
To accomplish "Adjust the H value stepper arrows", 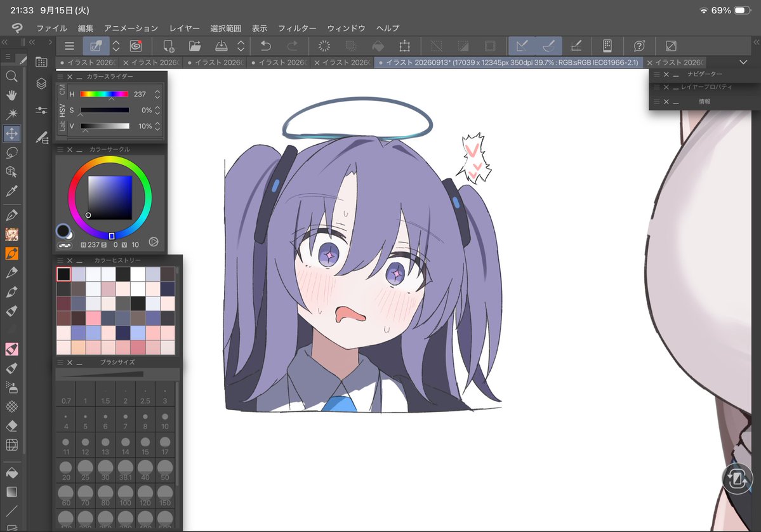I will point(157,94).
